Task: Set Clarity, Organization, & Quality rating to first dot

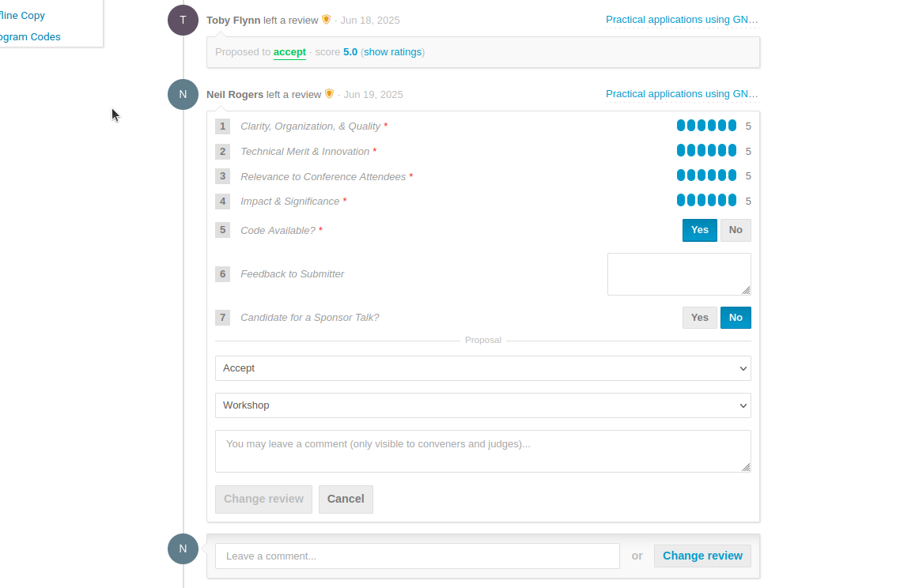Action: (681, 126)
